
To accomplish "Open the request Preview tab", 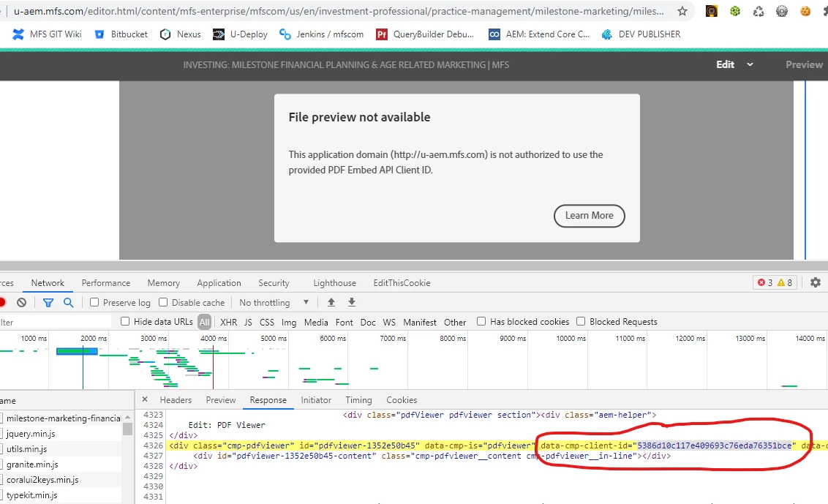I will 221,400.
